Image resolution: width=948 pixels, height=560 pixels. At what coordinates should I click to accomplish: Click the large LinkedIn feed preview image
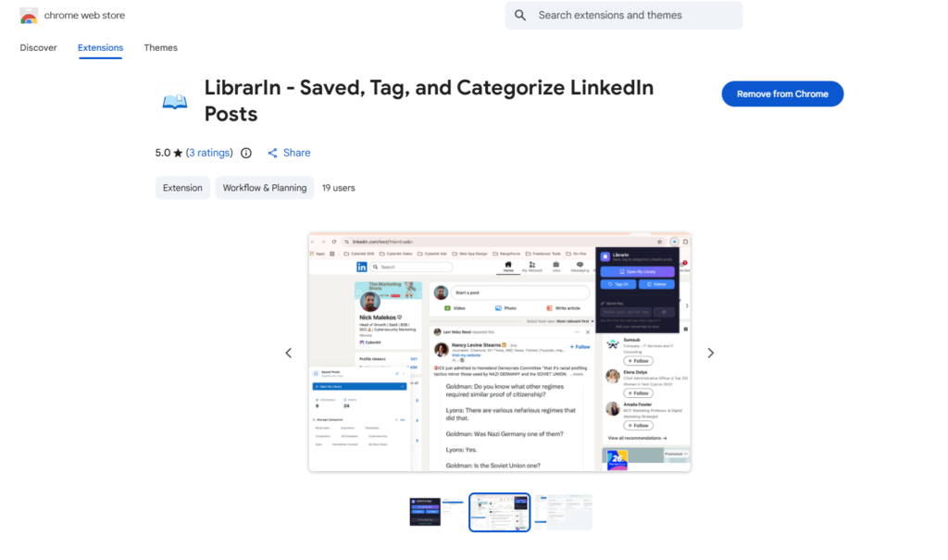500,353
